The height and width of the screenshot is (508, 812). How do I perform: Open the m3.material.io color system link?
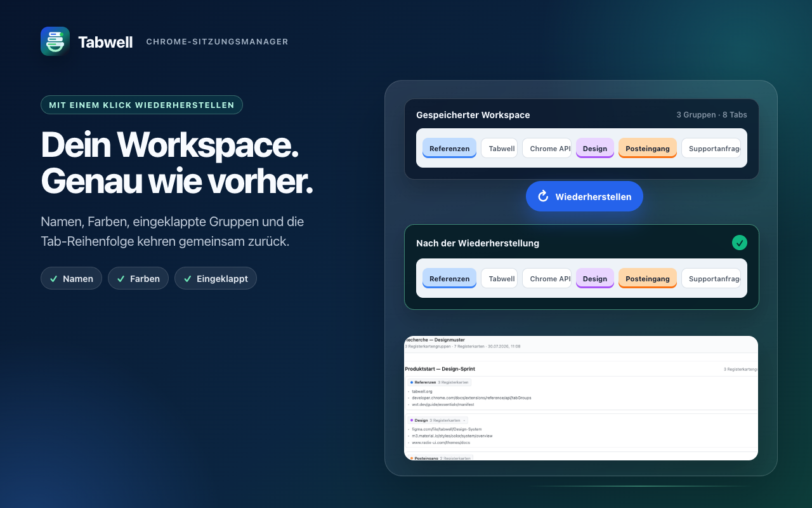(x=452, y=436)
